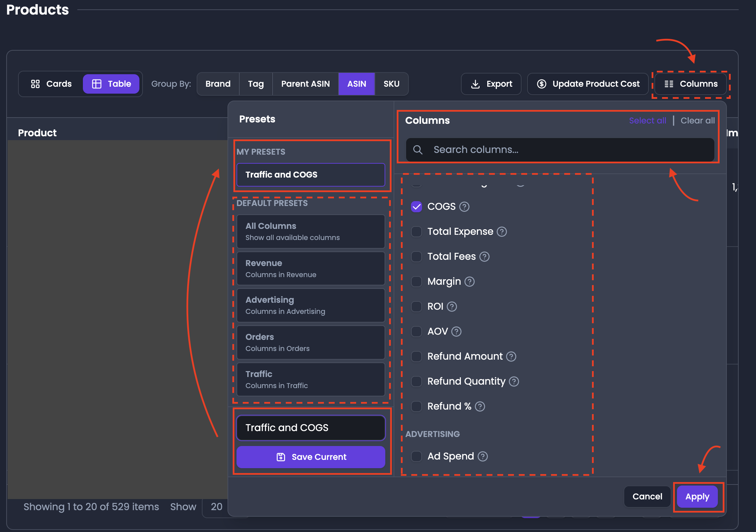Toggle the Columns panel button

(691, 84)
